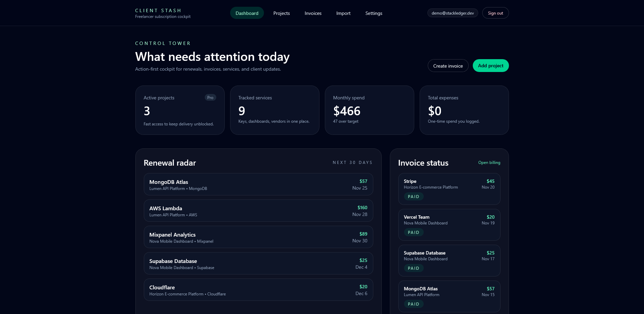Click the PAID badge on Vercel Team invoice

[414, 233]
